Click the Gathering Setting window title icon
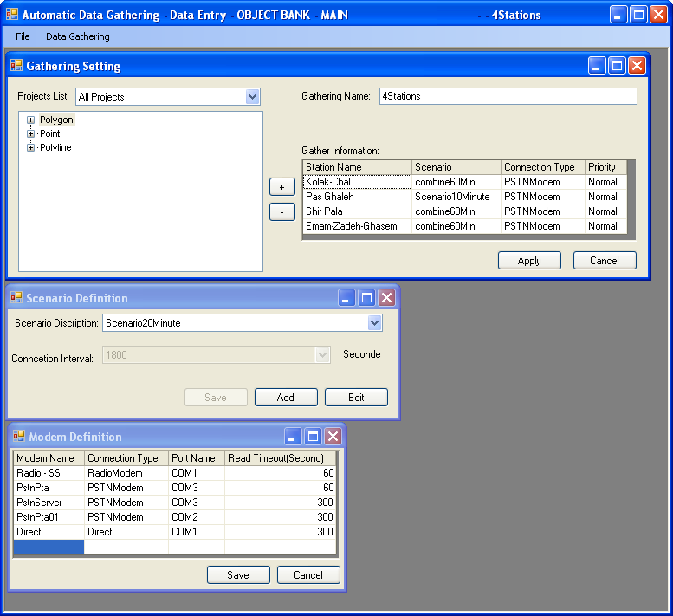 pos(16,66)
